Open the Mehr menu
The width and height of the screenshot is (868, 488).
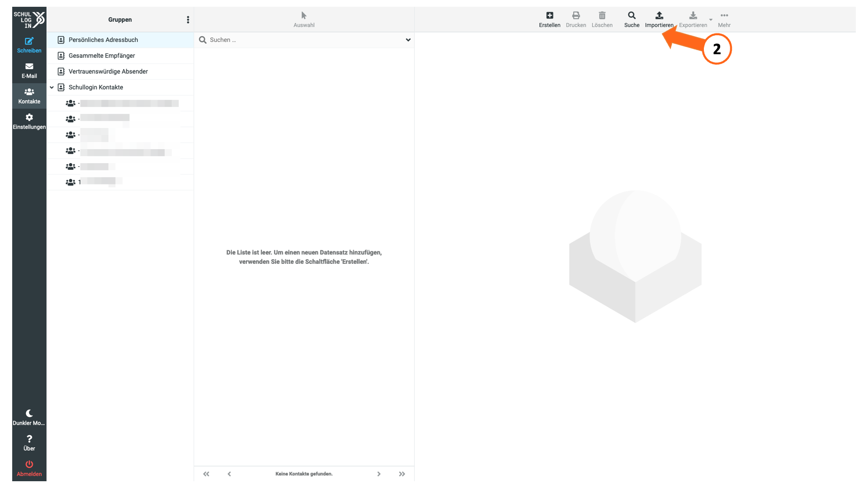(724, 19)
